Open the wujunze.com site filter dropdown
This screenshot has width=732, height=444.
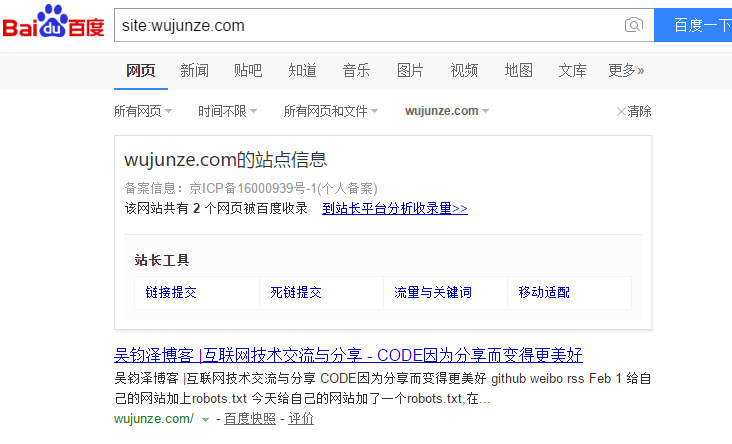tap(447, 111)
